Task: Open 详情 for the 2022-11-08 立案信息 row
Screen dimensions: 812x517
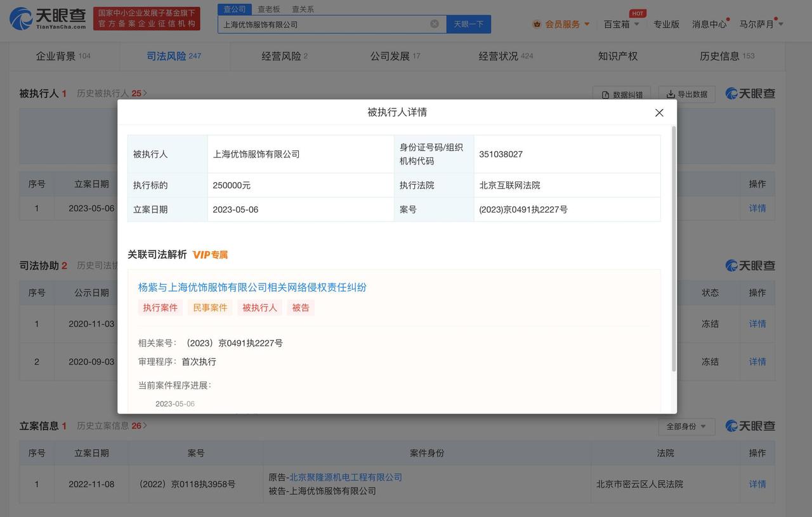Action: point(757,484)
